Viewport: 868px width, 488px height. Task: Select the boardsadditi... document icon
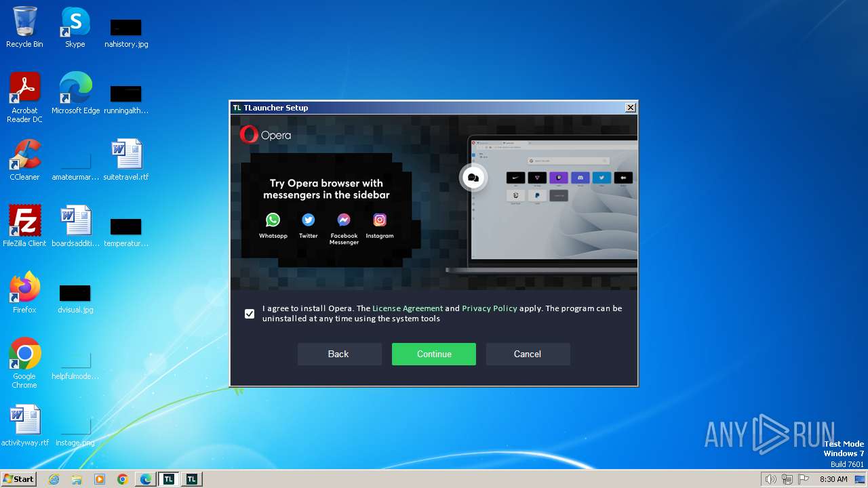click(x=75, y=226)
